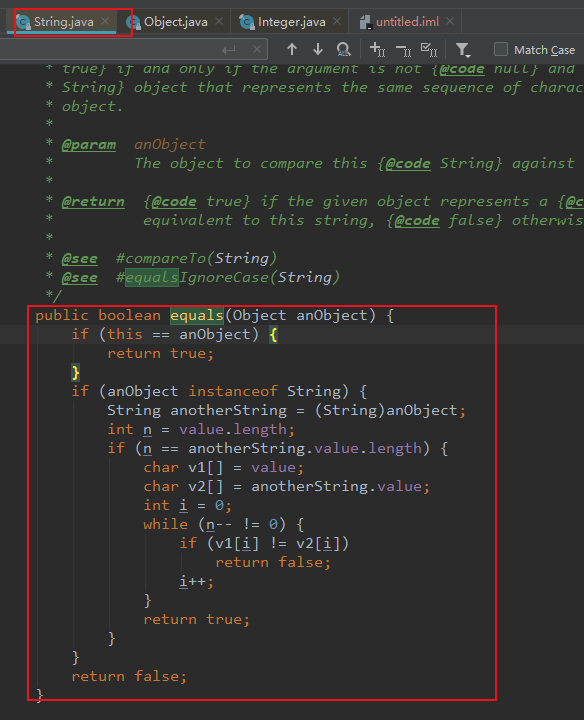This screenshot has height=720, width=584.
Task: Click the #compareTo(String) reference
Action: [197, 259]
